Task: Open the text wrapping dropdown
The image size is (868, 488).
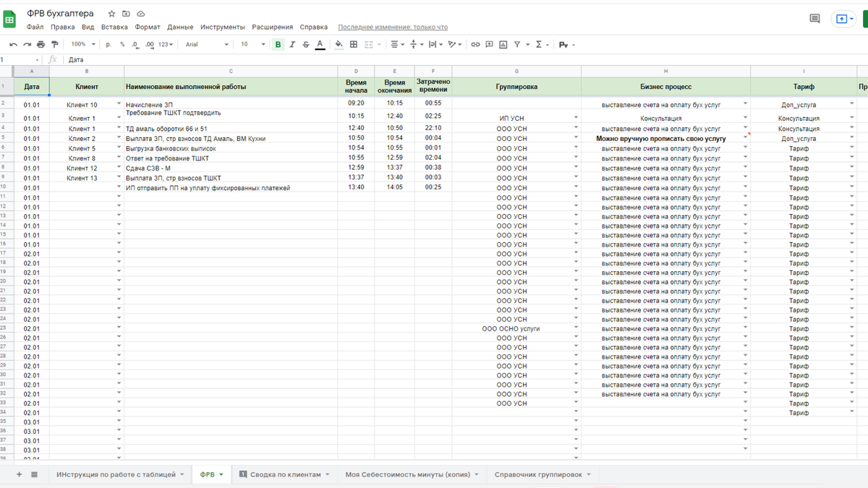Action: pyautogui.click(x=434, y=45)
